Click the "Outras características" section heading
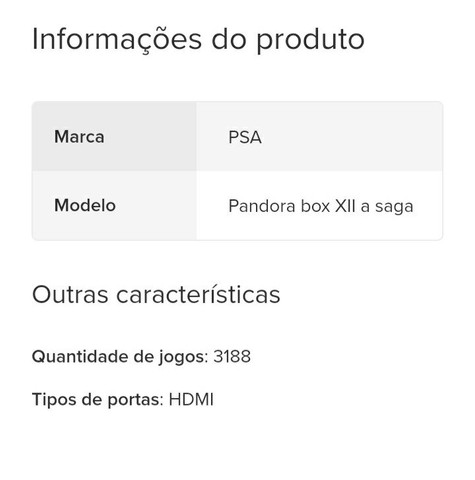Image resolution: width=475 pixels, height=480 pixels. point(156,295)
